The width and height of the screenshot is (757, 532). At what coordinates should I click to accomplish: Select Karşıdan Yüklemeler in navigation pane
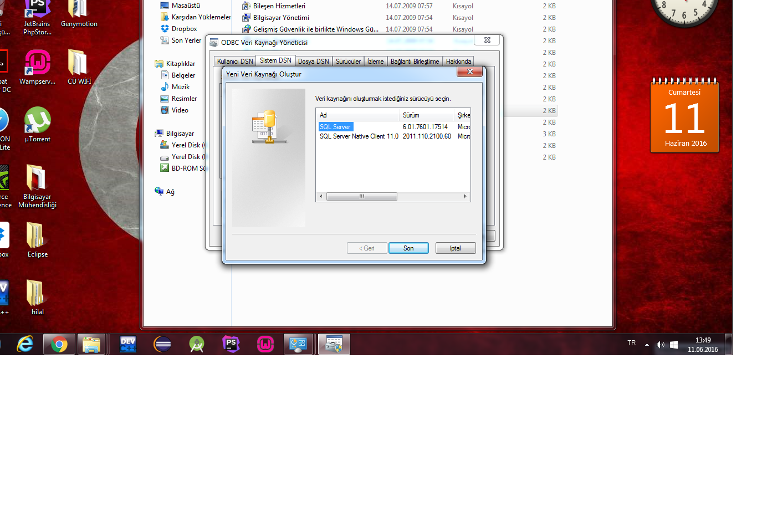(196, 17)
